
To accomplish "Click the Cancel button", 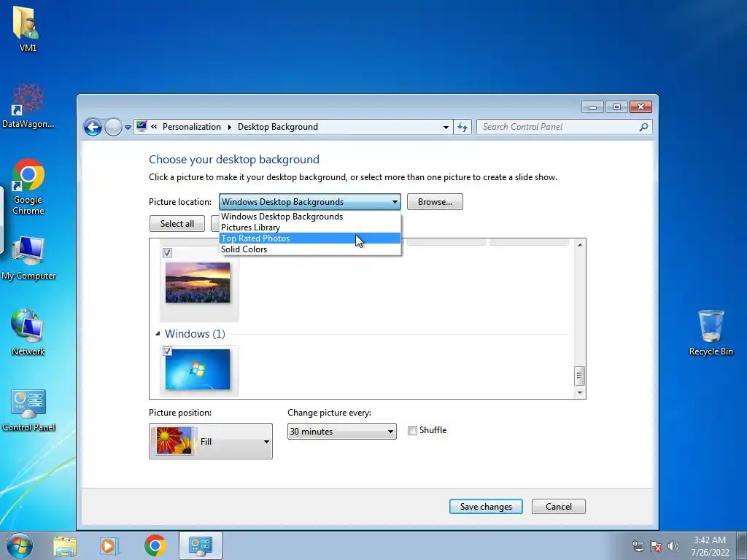I will [558, 507].
